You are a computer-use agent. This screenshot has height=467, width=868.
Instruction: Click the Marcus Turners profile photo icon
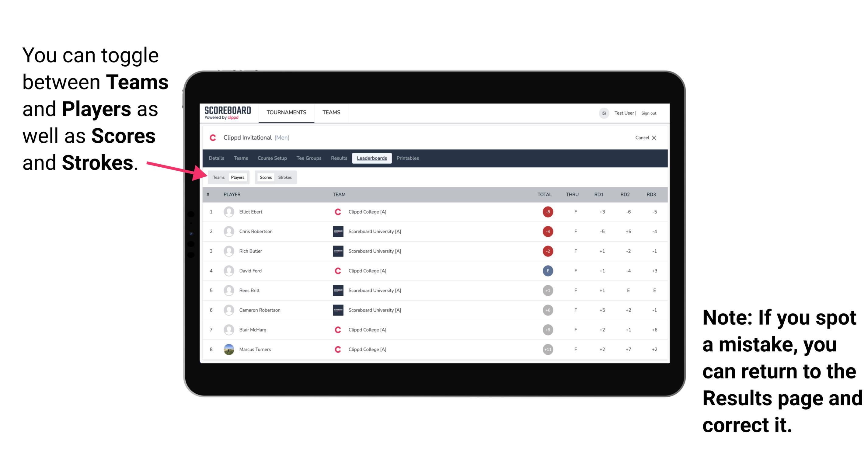pos(229,349)
